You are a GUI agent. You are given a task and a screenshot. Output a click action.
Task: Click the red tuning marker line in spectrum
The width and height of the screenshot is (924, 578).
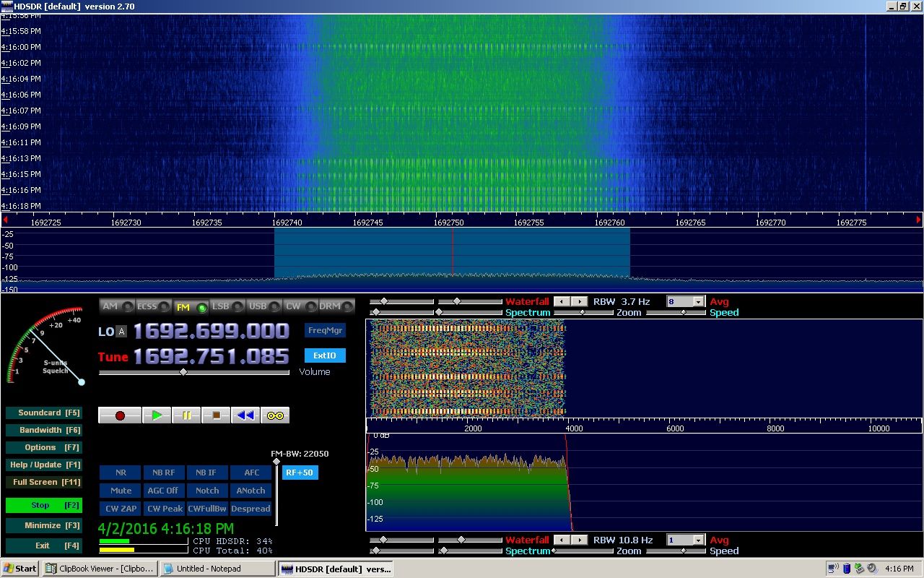point(453,252)
